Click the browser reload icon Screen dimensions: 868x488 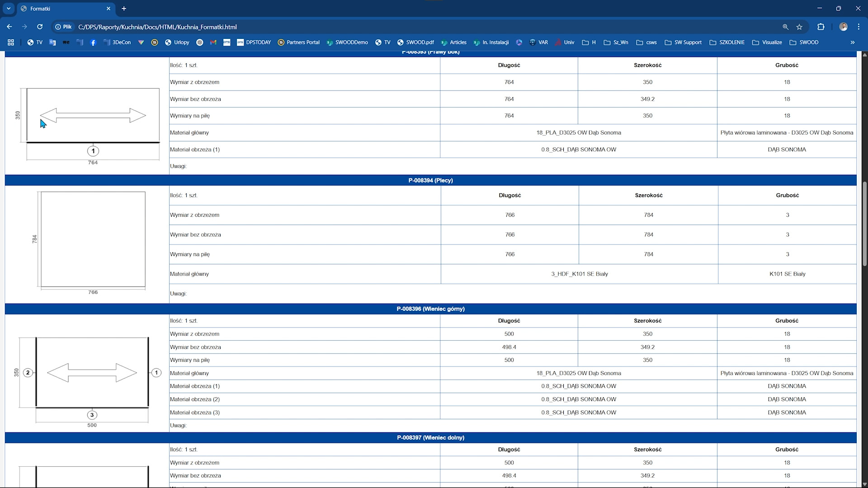pos(40,27)
